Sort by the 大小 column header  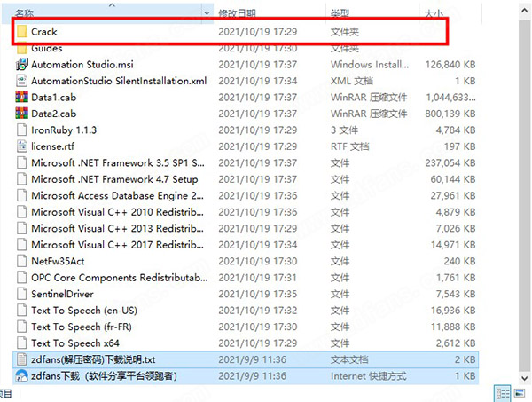pyautogui.click(x=434, y=13)
